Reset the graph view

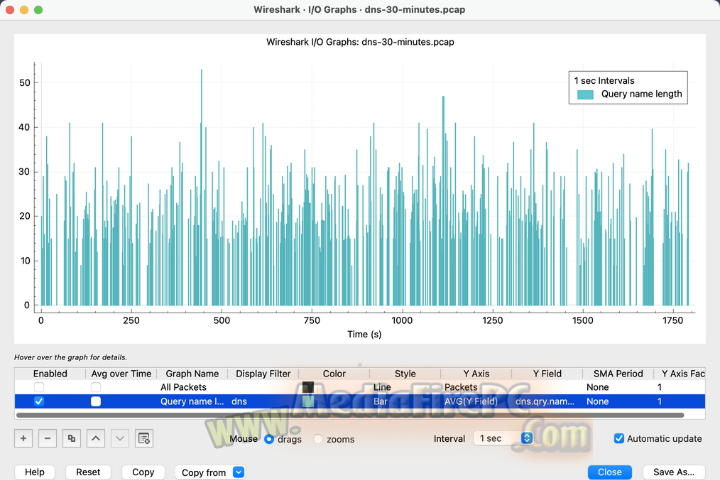(88, 472)
